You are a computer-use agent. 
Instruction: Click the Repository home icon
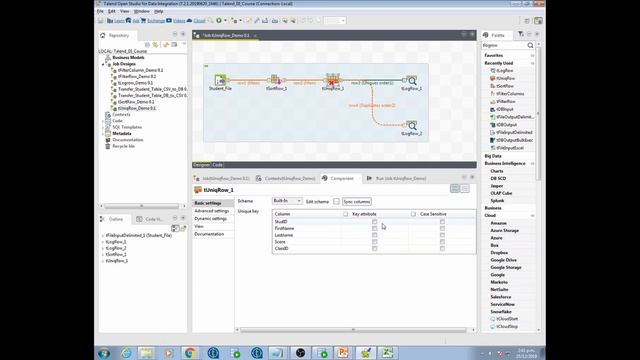[x=103, y=36]
